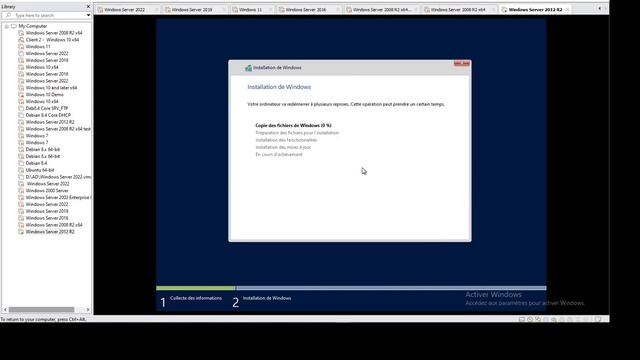This screenshot has width=640, height=360.
Task: Click the Installation de Windows title icon
Action: (248, 68)
